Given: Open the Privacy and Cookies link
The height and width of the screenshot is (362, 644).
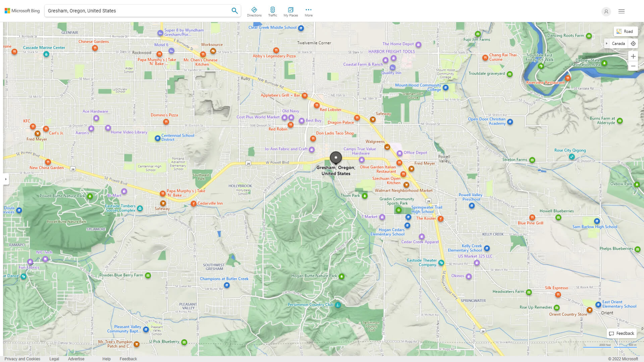Looking at the screenshot, I should [22, 359].
